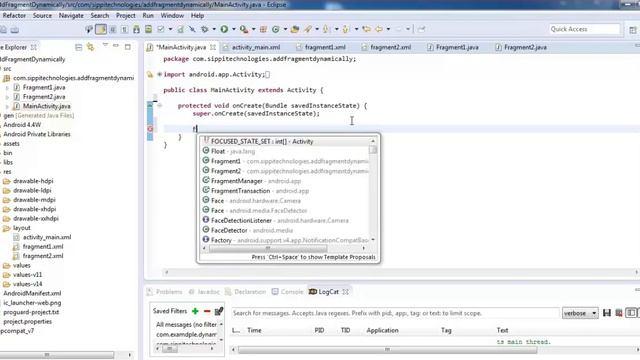Viewport: 640px width, 360px height.
Task: Open the Project menu
Action: click(125, 16)
